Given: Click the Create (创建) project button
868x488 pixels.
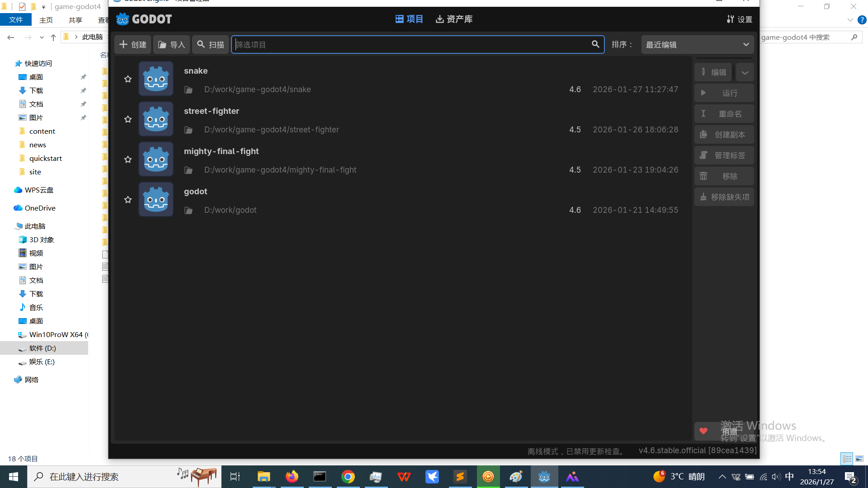Looking at the screenshot, I should click(x=133, y=45).
